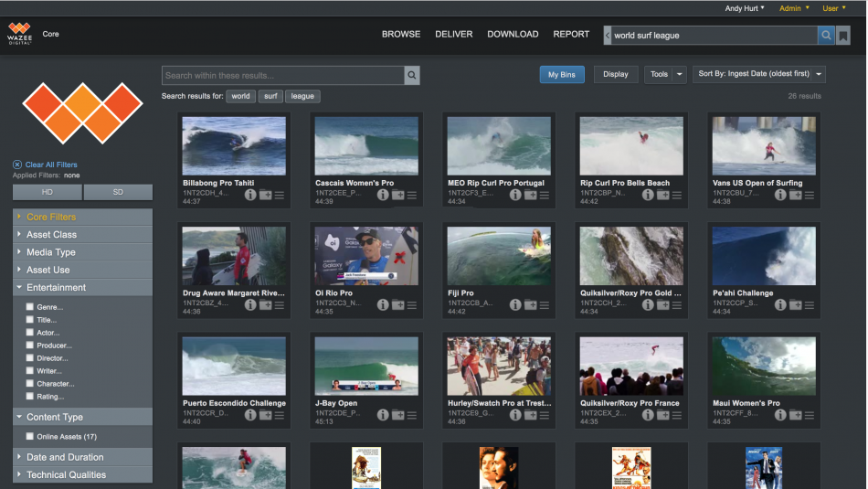Click the info icon on Billabong Pro Tahiti
Image resolution: width=868 pixels, height=489 pixels.
[x=250, y=195]
